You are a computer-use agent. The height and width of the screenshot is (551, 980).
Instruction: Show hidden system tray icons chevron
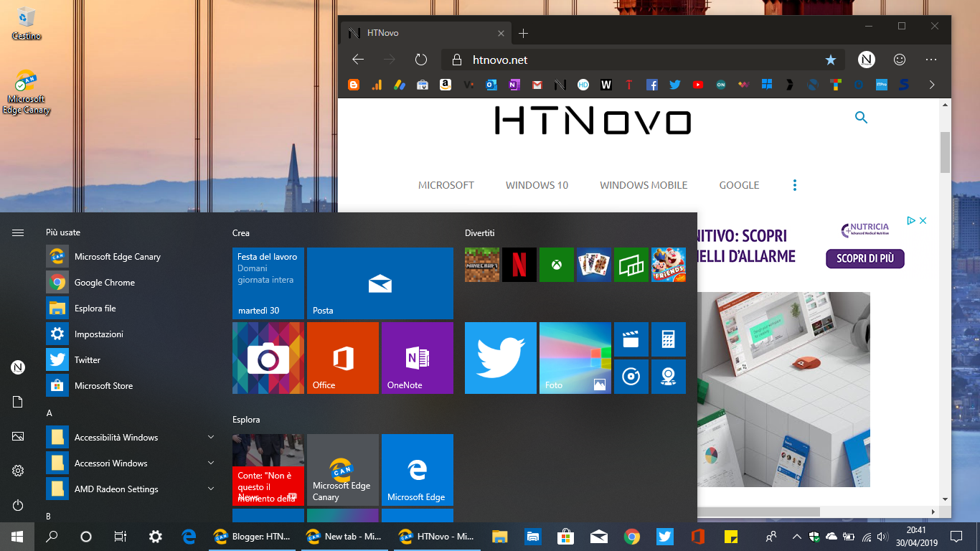[x=796, y=536]
